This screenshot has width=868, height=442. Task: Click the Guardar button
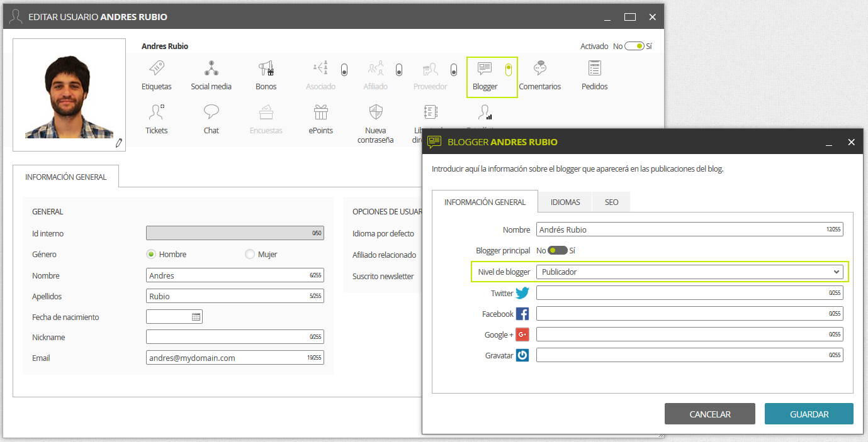[x=809, y=414]
